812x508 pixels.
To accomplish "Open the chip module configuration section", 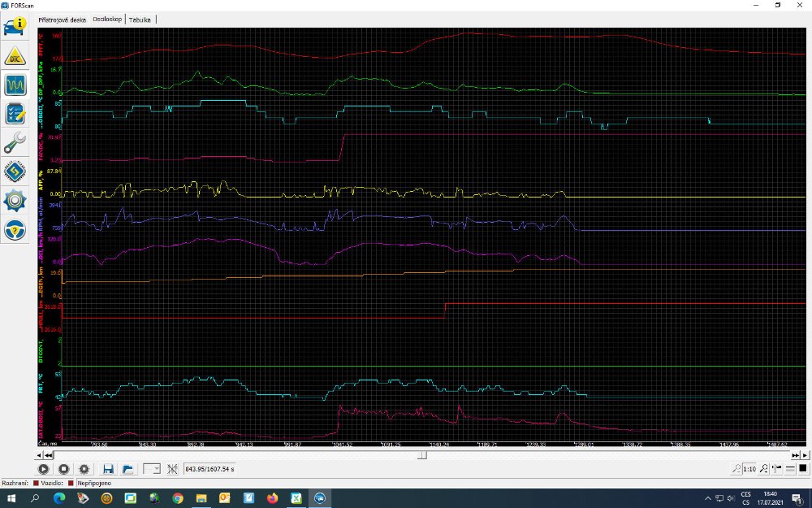I will pyautogui.click(x=15, y=172).
